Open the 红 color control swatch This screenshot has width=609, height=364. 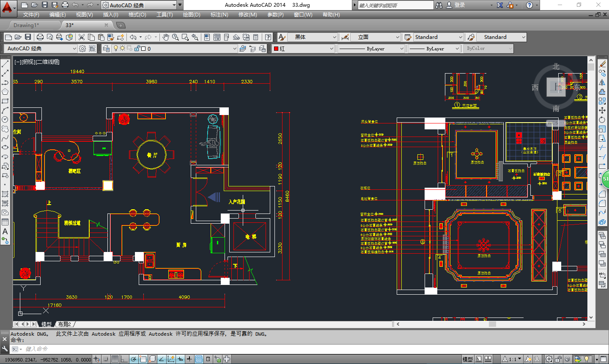[304, 49]
